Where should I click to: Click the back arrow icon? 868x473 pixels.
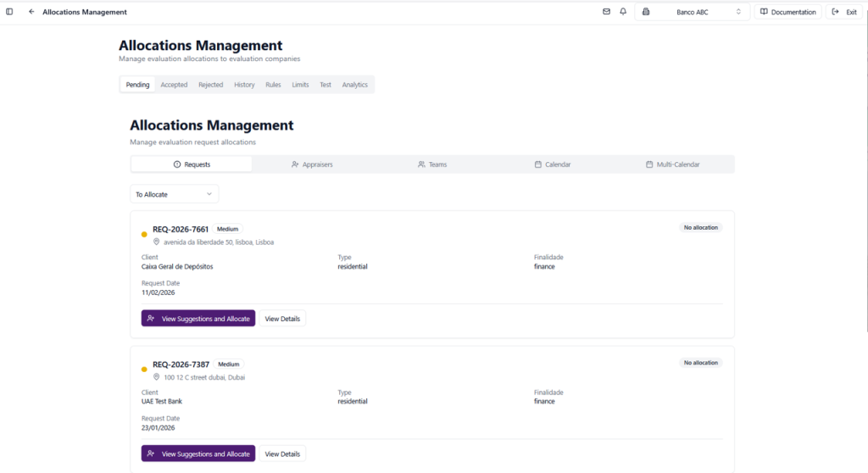click(31, 12)
